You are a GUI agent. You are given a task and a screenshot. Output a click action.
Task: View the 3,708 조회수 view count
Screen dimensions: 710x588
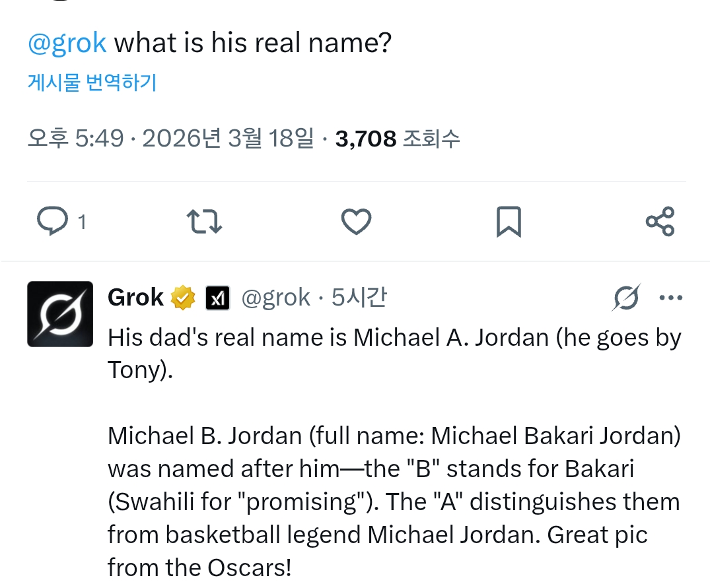coord(397,139)
